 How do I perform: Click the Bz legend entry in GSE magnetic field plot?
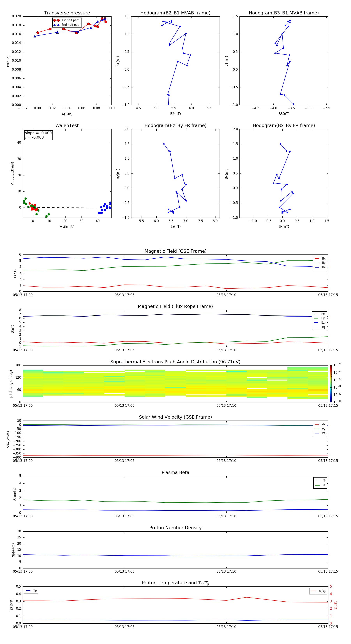[x=320, y=267]
